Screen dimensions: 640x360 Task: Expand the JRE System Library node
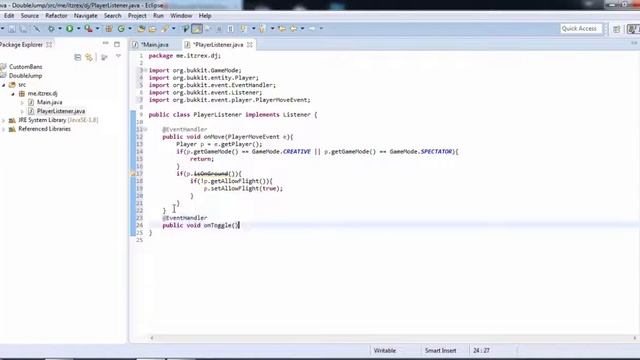pyautogui.click(x=4, y=120)
